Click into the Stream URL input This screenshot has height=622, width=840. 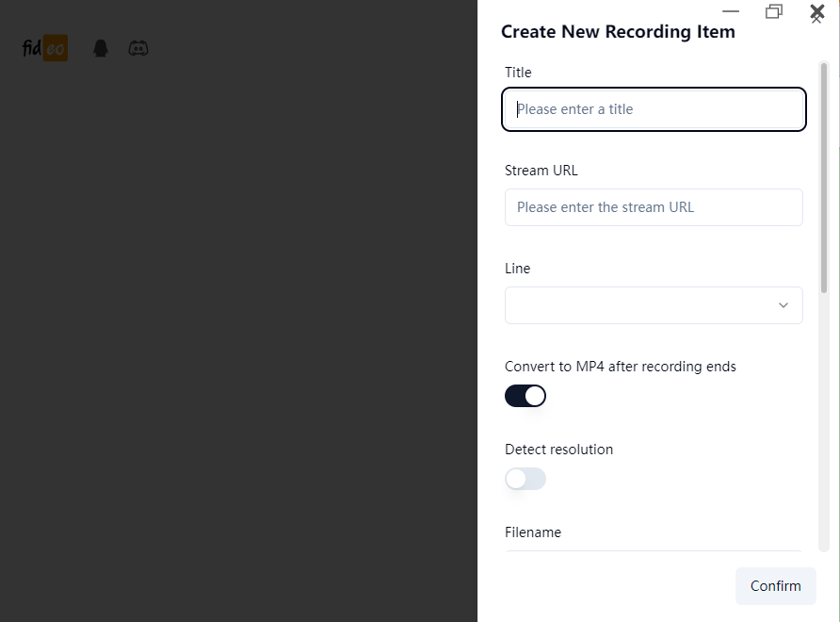click(654, 207)
